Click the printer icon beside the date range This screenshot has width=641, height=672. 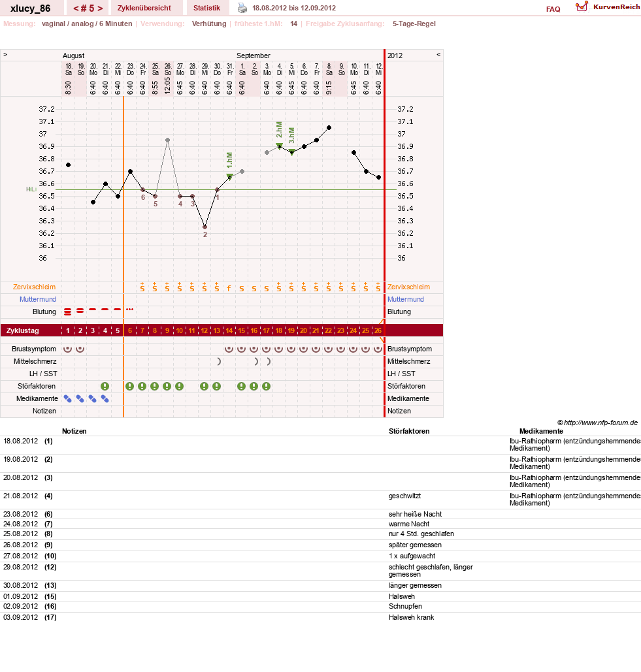(x=242, y=8)
